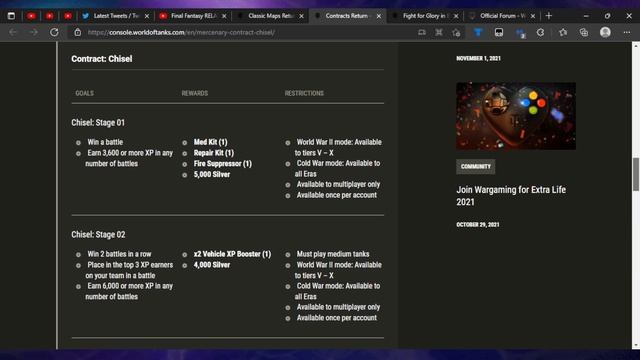This screenshot has height=360, width=640.
Task: Click the Med Kit (1) reward
Action: 211,142
